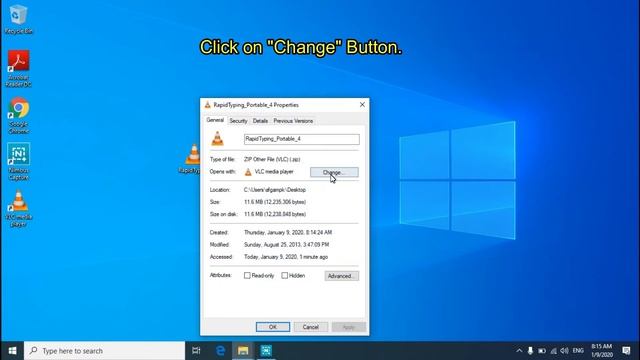
Task: Open the Action Center notifications icon
Action: pos(627,351)
